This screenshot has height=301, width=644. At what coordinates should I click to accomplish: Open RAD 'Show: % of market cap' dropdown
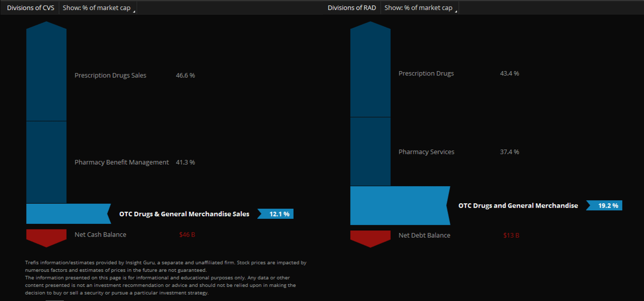click(420, 8)
